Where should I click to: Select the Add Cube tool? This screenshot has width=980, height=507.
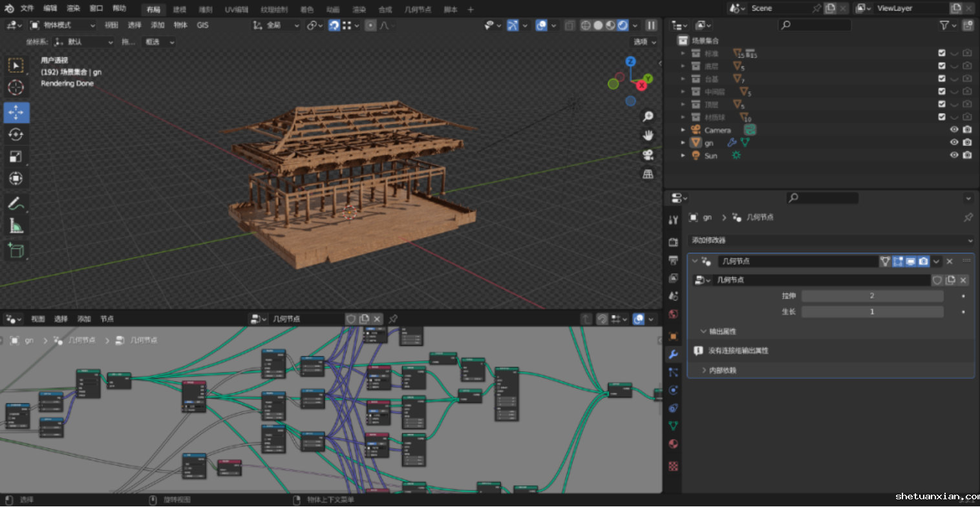(x=16, y=250)
